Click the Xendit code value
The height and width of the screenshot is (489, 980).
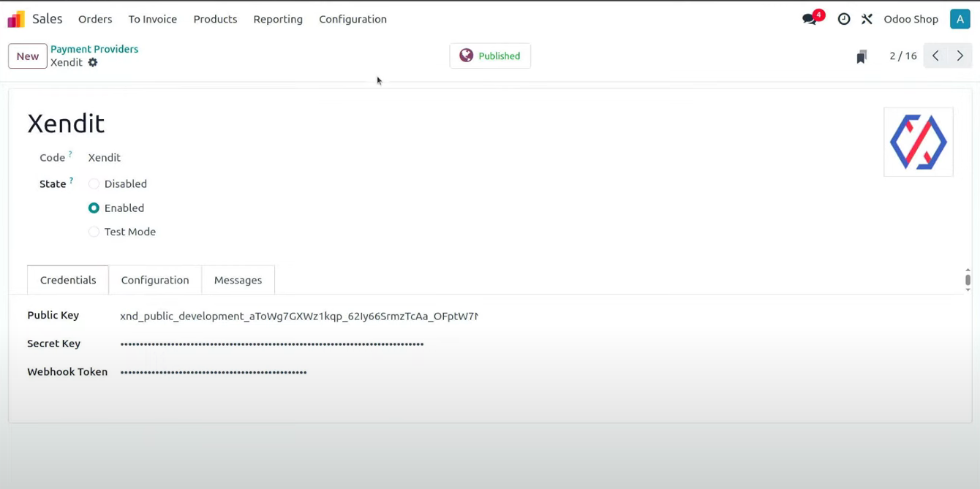pos(104,158)
